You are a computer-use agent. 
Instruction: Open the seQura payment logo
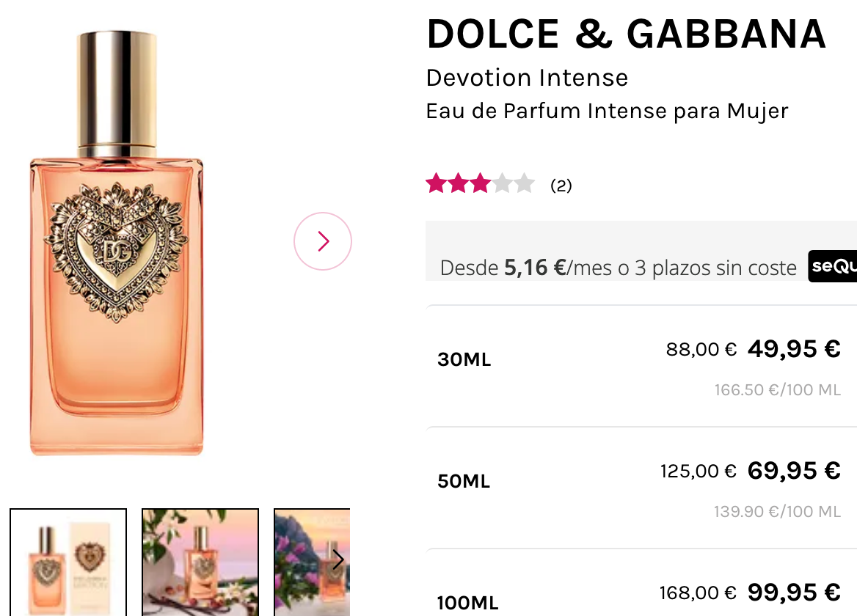click(x=832, y=266)
